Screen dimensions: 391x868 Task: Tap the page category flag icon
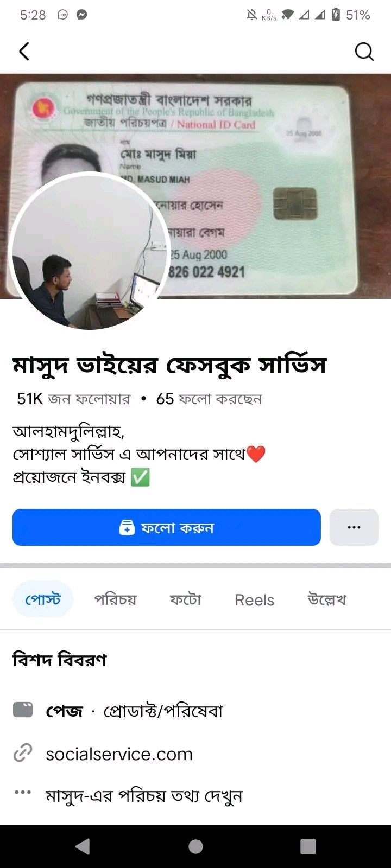pyautogui.click(x=23, y=710)
